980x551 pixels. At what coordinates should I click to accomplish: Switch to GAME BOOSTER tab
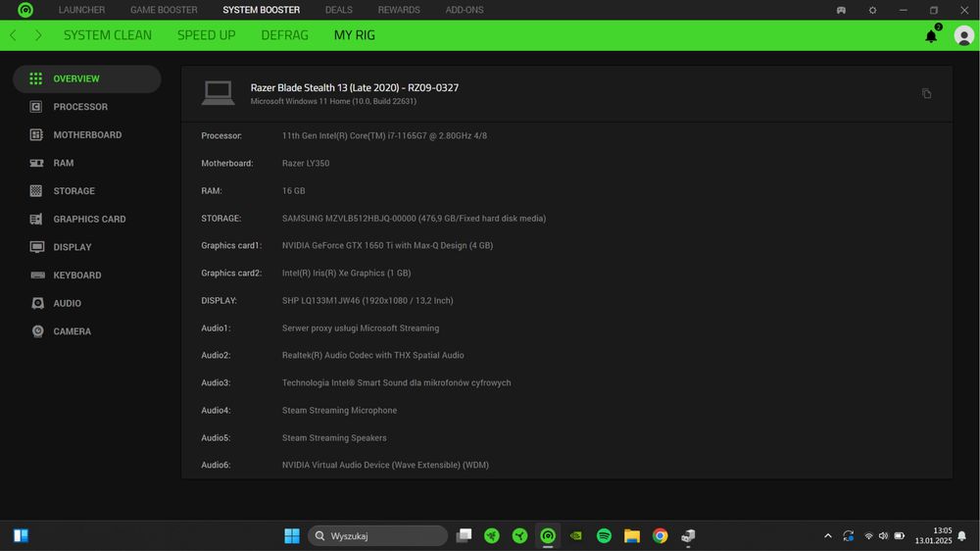tap(164, 10)
